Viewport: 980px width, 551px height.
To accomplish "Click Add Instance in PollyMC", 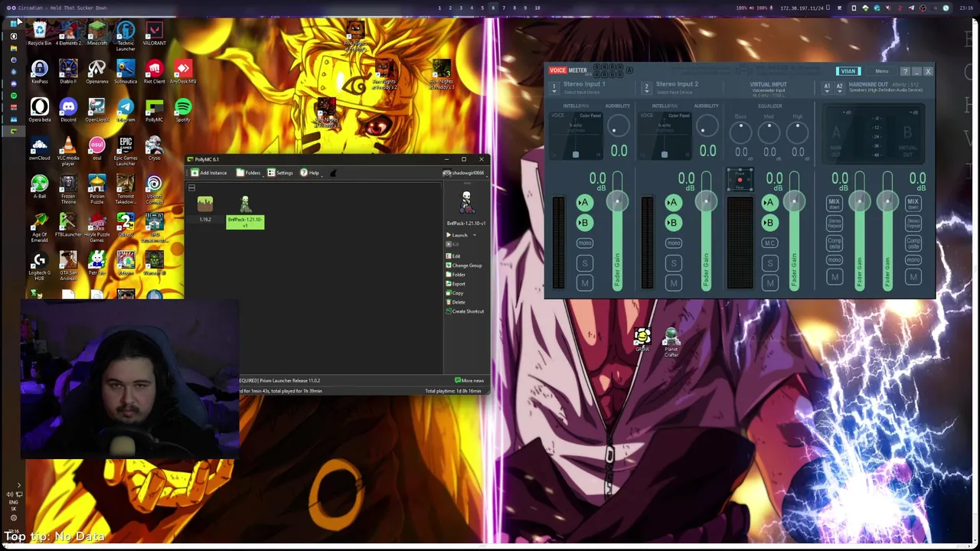I will (209, 173).
